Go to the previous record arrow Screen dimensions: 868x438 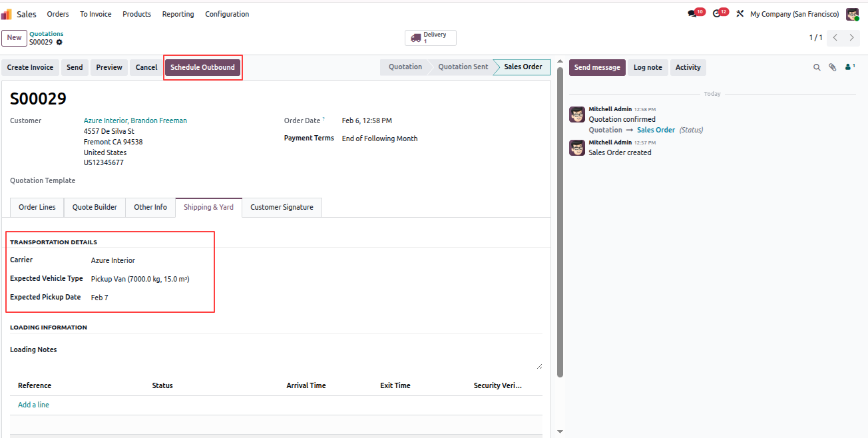835,38
